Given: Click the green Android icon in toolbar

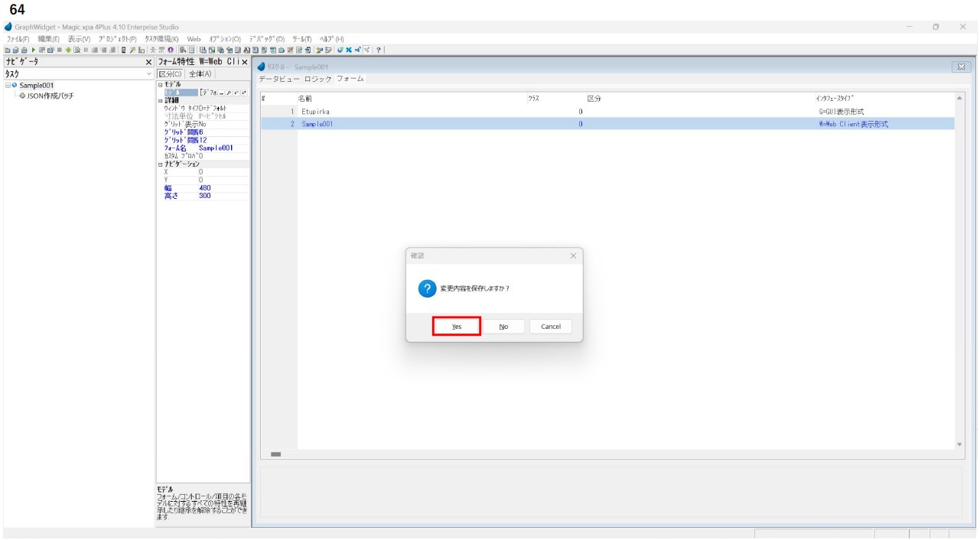Looking at the screenshot, I should click(67, 50).
